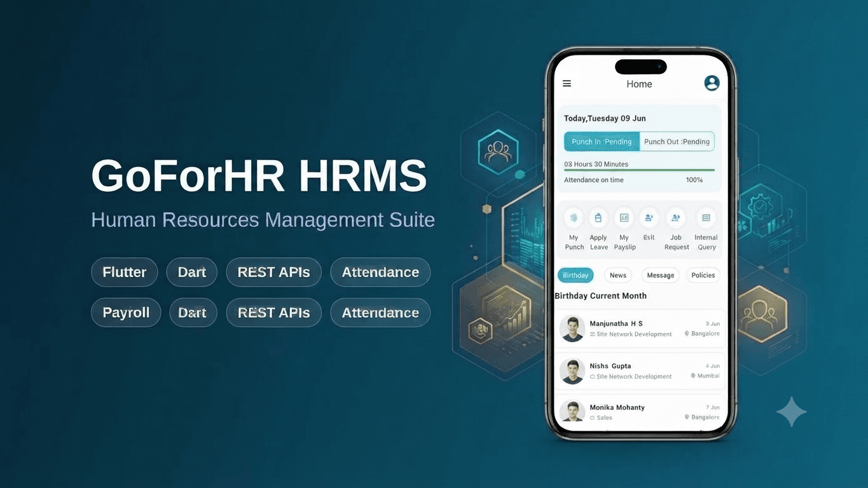Screen dimensions: 868x488
Task: Tap location pin icon beside Bangalore for Manjunatha
Action: 687,334
